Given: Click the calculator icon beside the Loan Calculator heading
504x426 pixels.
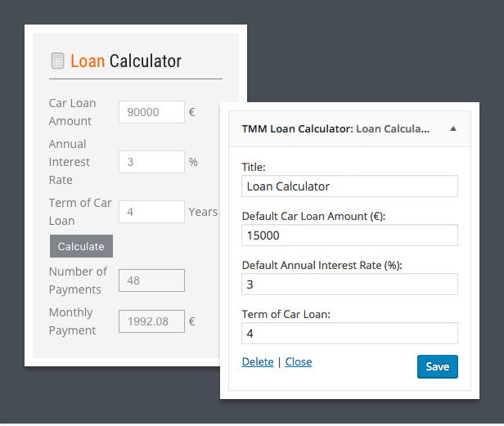Looking at the screenshot, I should [x=57, y=61].
